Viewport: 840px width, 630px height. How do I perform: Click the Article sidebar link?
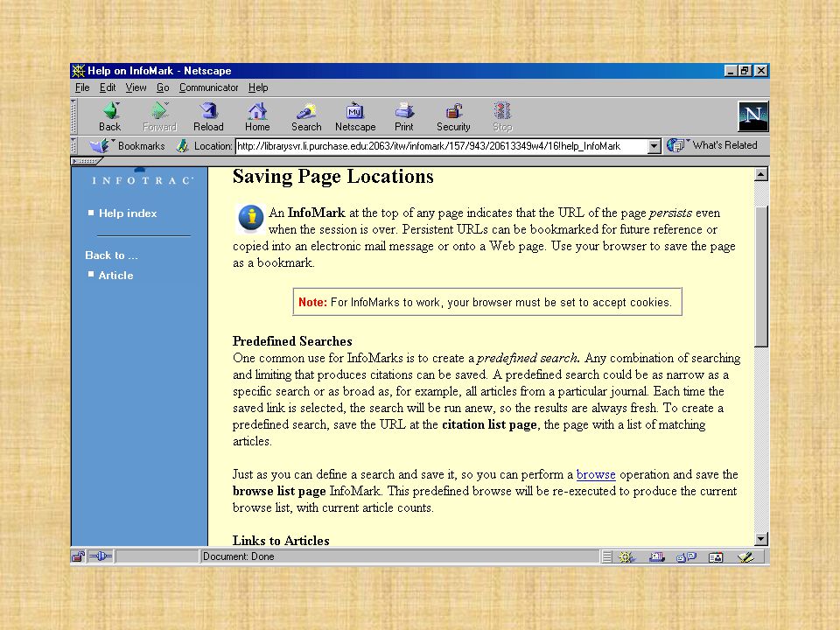point(115,276)
